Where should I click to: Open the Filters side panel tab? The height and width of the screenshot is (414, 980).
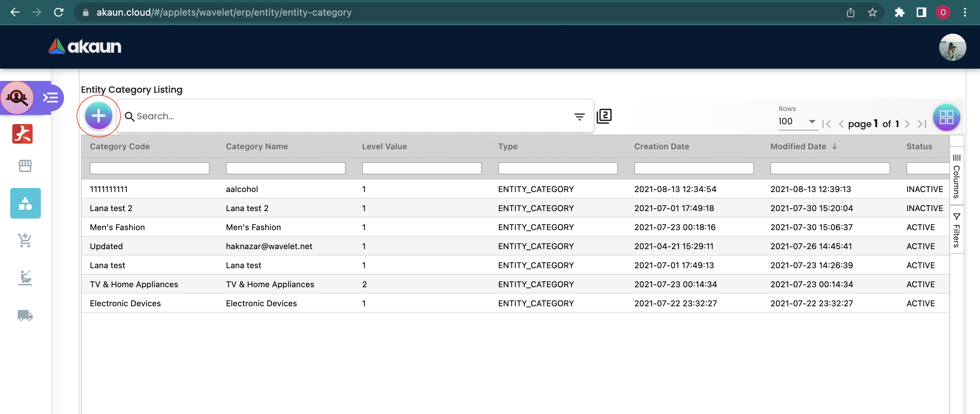click(957, 231)
